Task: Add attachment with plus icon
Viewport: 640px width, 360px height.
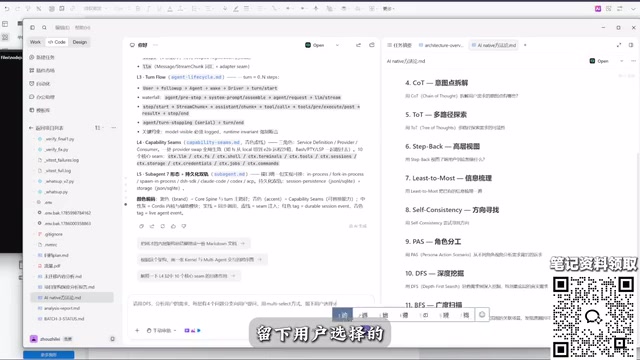Action: point(137,331)
